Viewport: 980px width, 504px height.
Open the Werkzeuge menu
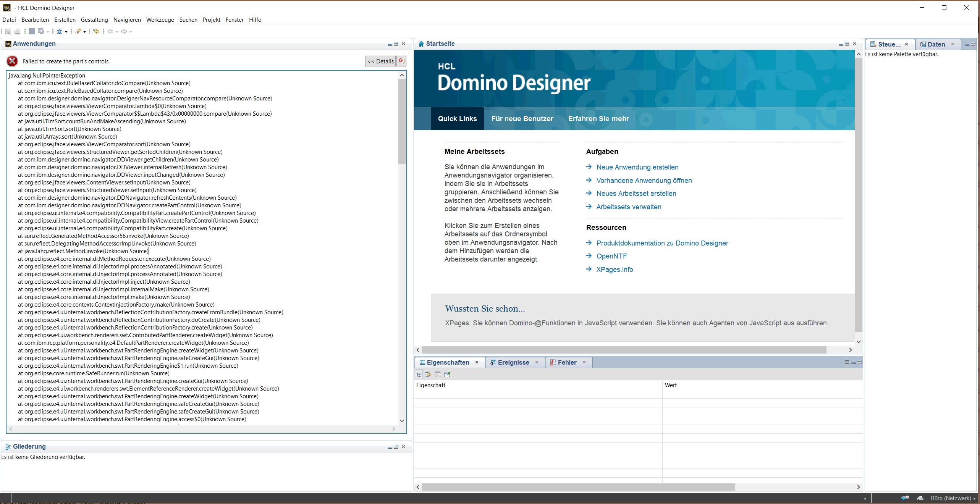tap(160, 20)
